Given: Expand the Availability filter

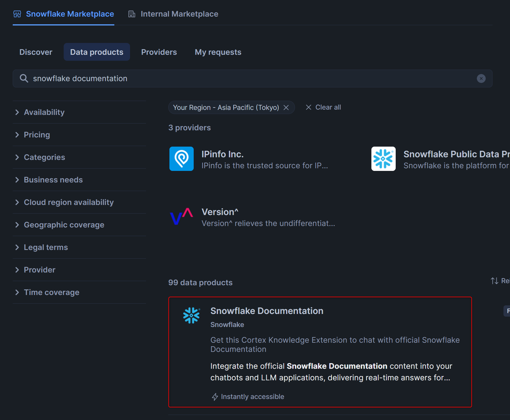Looking at the screenshot, I should 79,112.
